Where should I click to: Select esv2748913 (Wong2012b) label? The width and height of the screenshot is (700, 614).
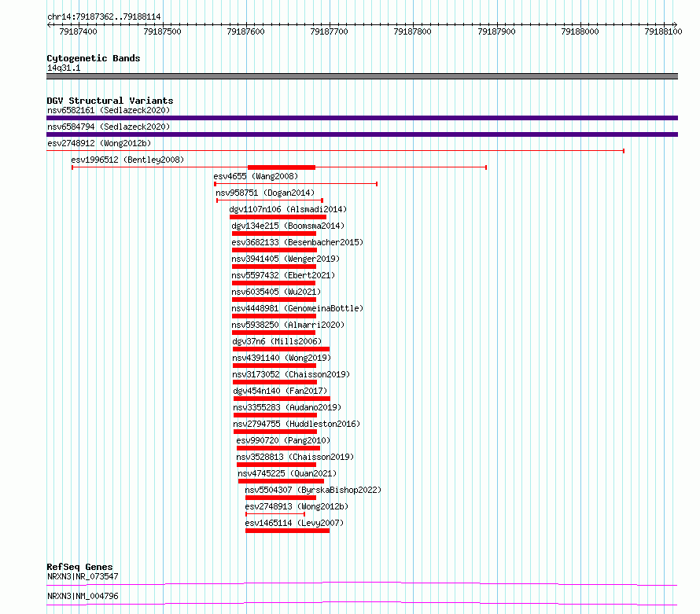(297, 506)
